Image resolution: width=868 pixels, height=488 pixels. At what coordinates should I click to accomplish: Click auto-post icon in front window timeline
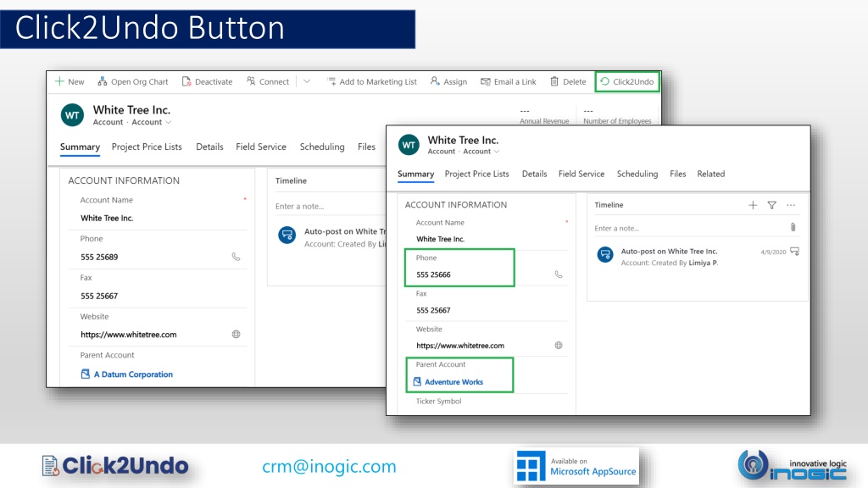605,254
